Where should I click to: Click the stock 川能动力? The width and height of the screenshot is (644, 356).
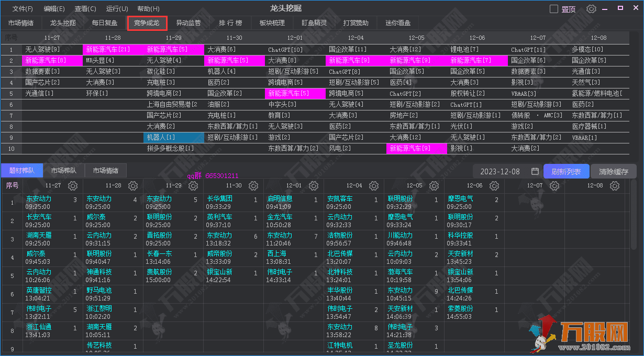pyautogui.click(x=401, y=236)
